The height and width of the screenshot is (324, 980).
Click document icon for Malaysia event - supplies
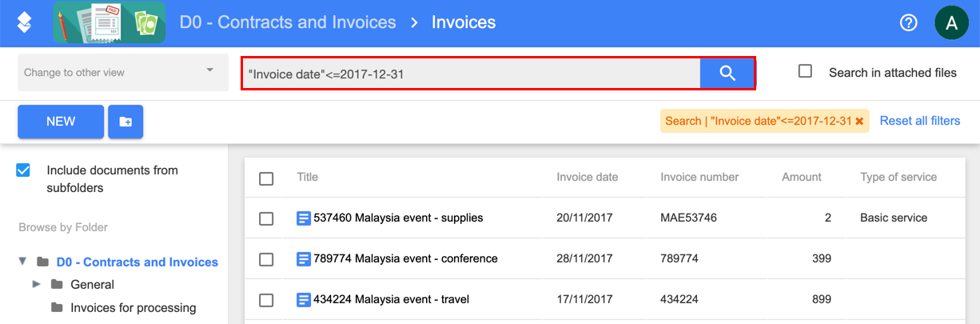[x=304, y=218]
